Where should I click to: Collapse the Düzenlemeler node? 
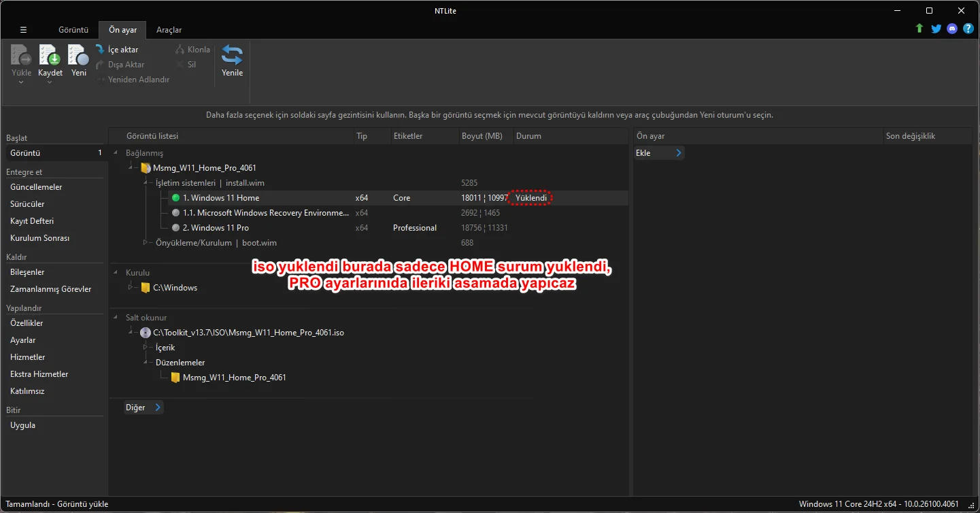pyautogui.click(x=146, y=363)
